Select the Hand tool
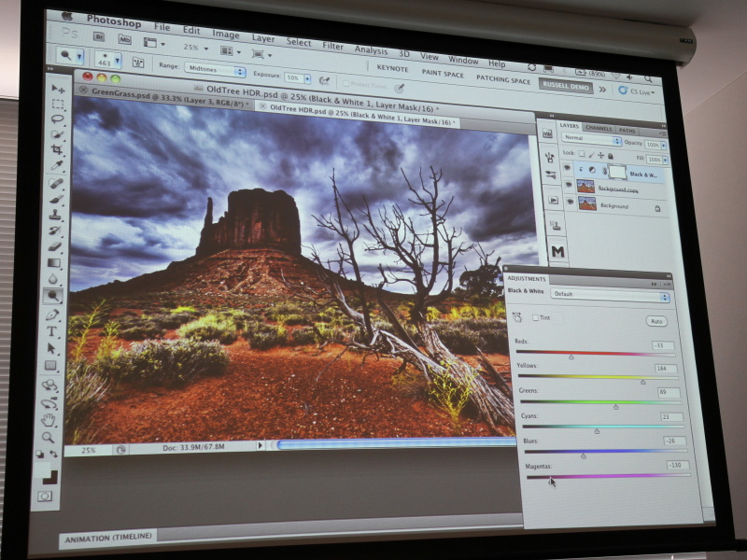Image resolution: width=747 pixels, height=560 pixels. 49,421
